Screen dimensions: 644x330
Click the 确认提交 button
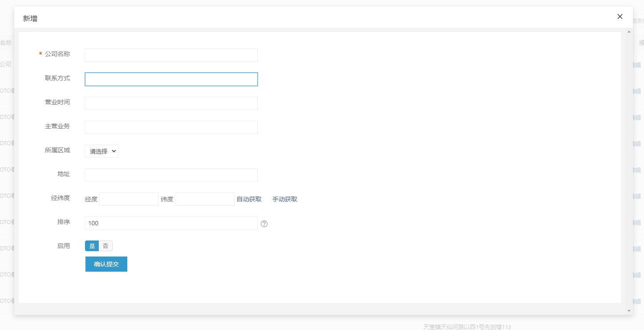click(x=106, y=264)
